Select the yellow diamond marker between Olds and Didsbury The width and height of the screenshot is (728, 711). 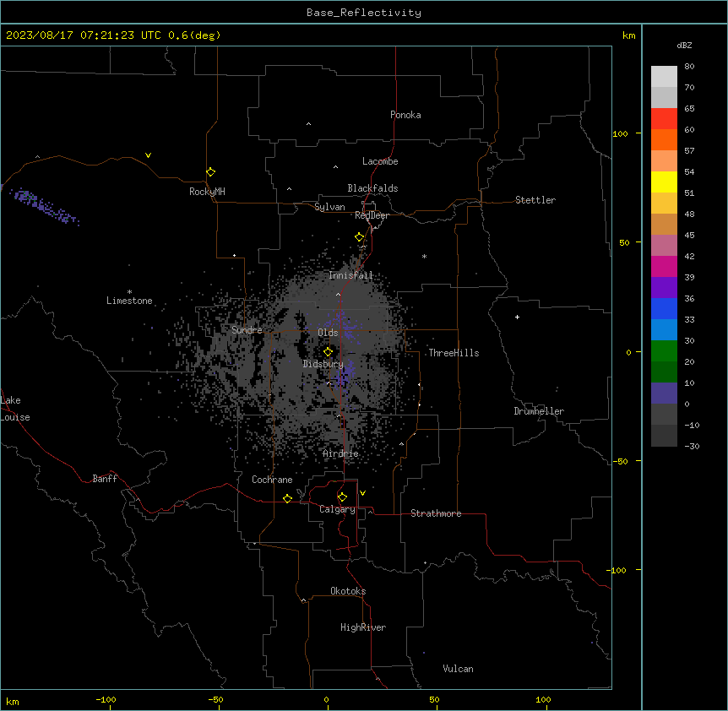coord(329,352)
